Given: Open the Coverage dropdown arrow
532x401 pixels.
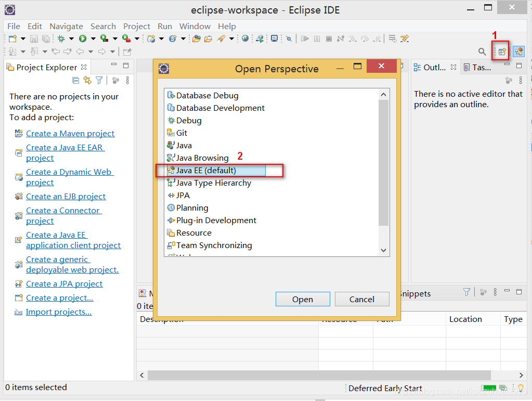Looking at the screenshot, I should [x=115, y=38].
